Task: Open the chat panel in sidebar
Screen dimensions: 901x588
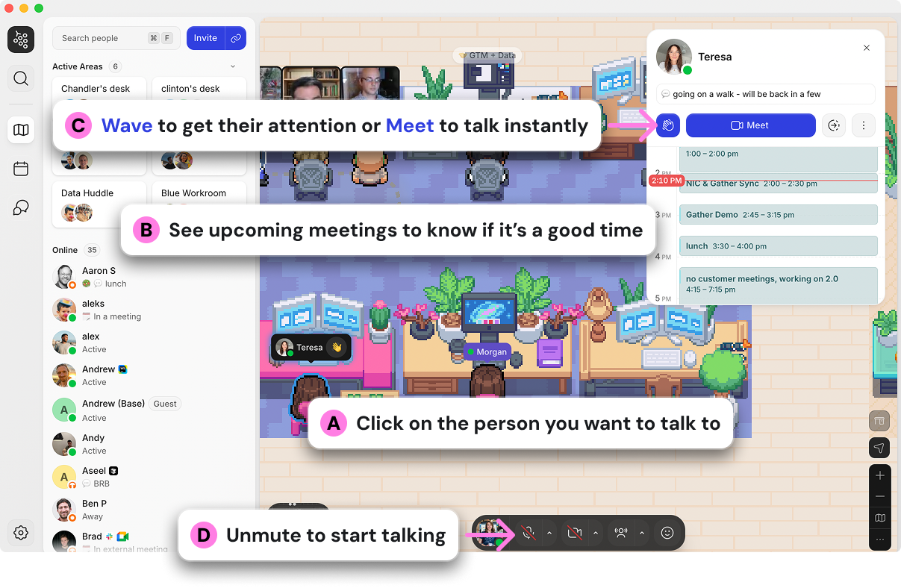Action: coord(20,207)
